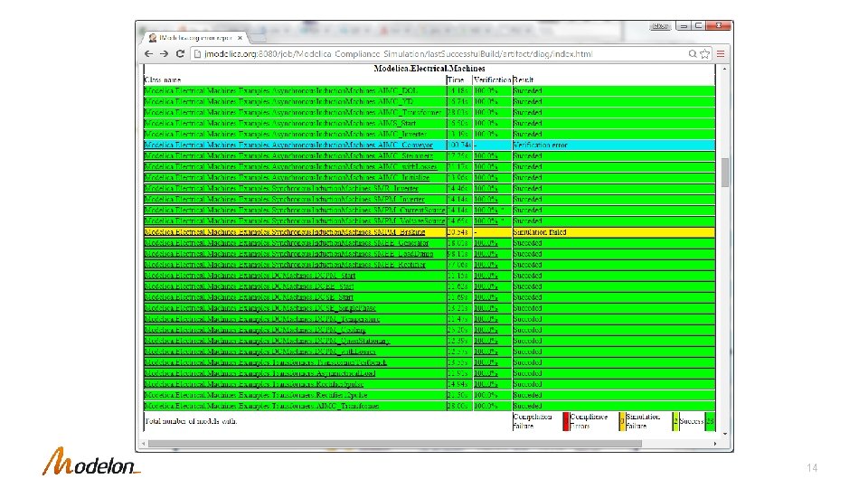Click the red Compliance Errors legend swatch

coord(566,421)
